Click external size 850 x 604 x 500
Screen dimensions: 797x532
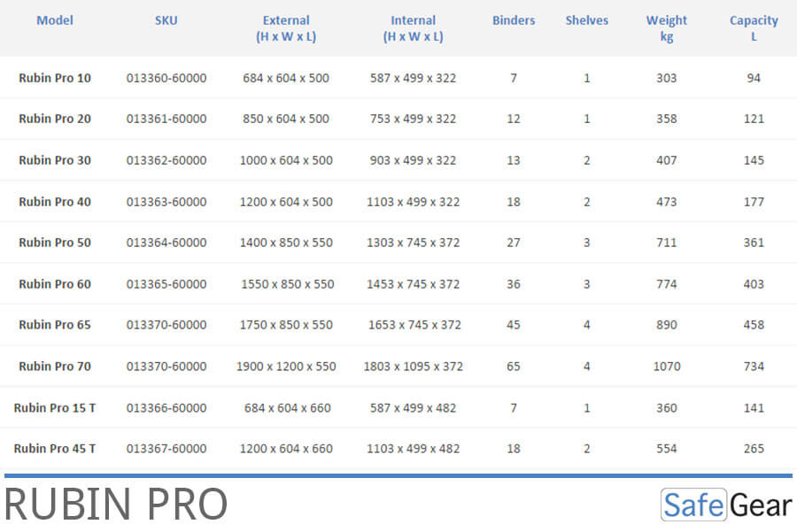286,119
